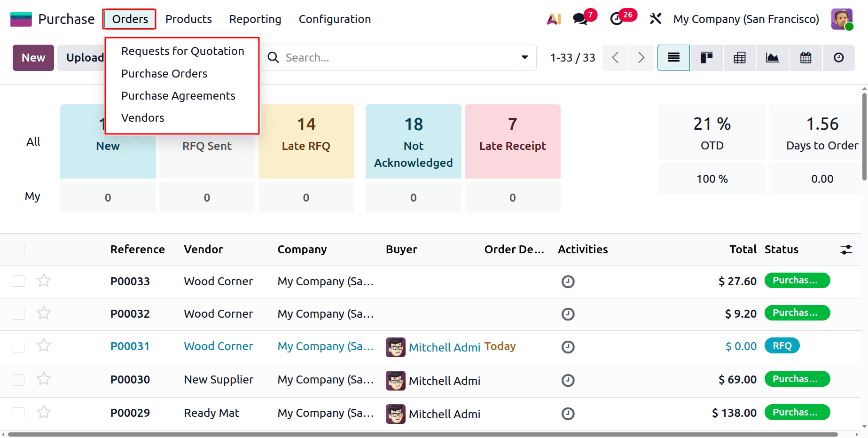
Task: Open the messaging conversations panel
Action: tap(579, 19)
